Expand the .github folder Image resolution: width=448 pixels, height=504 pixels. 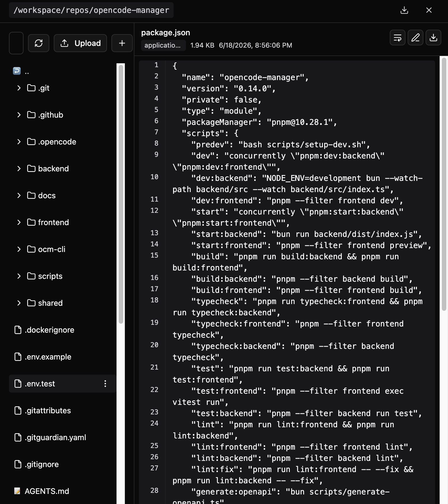coord(19,115)
